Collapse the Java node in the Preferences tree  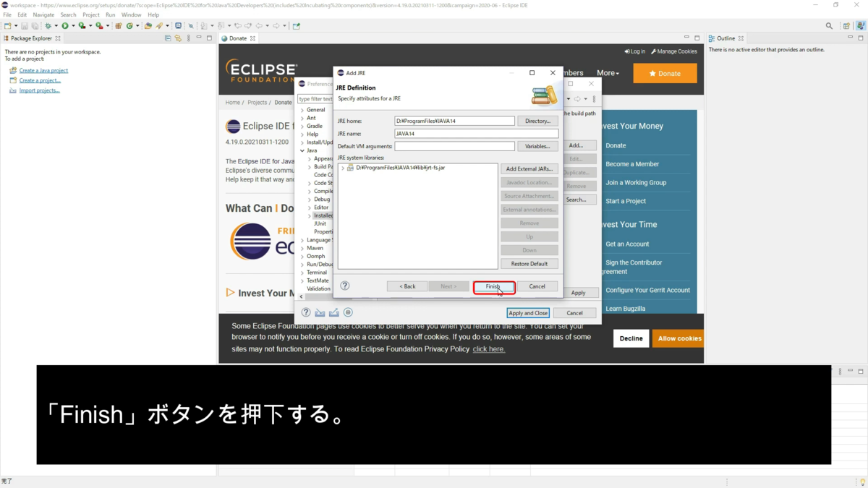pos(302,150)
